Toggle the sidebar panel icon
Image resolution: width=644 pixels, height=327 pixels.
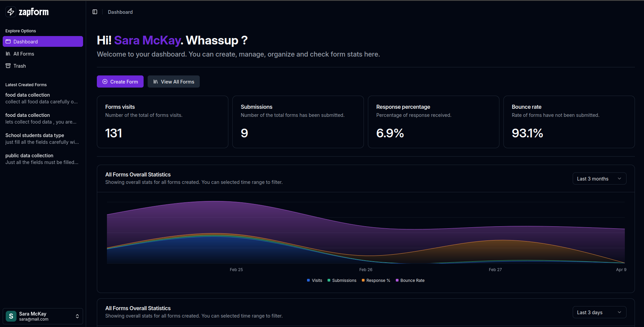[95, 12]
